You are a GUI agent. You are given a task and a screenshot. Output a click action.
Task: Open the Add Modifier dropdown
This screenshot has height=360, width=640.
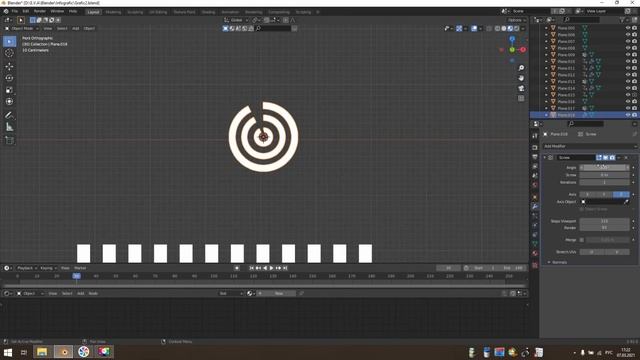point(589,146)
